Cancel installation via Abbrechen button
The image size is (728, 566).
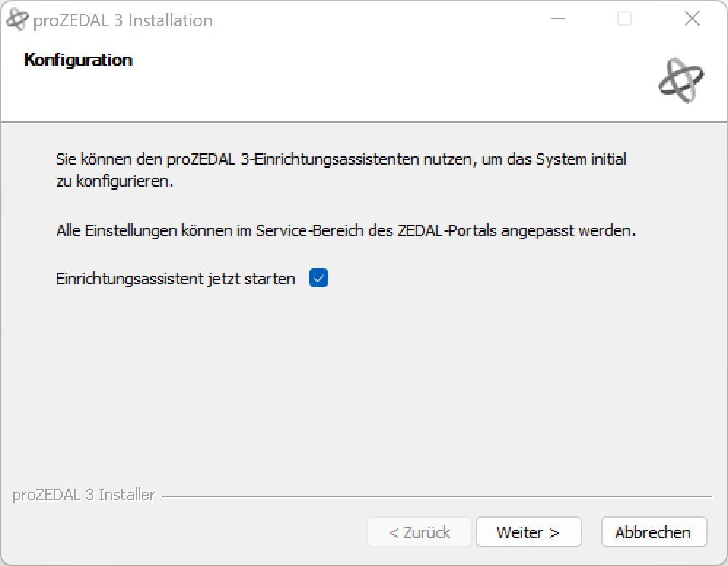tap(653, 532)
